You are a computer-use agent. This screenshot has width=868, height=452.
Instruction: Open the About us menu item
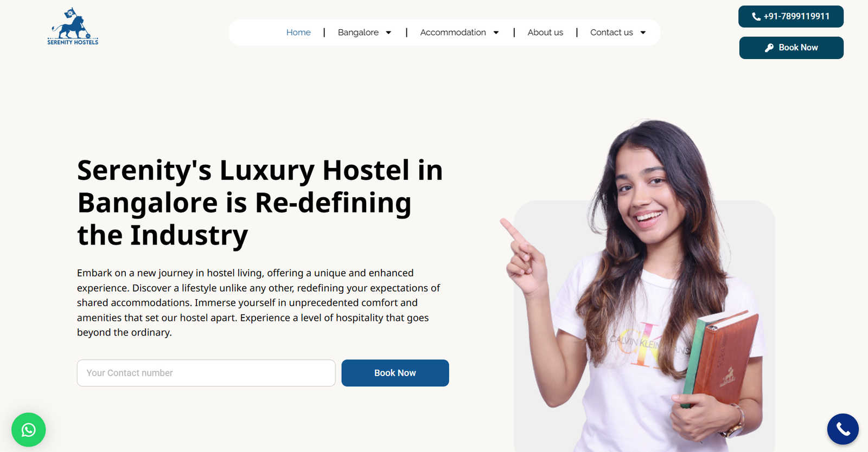point(545,33)
